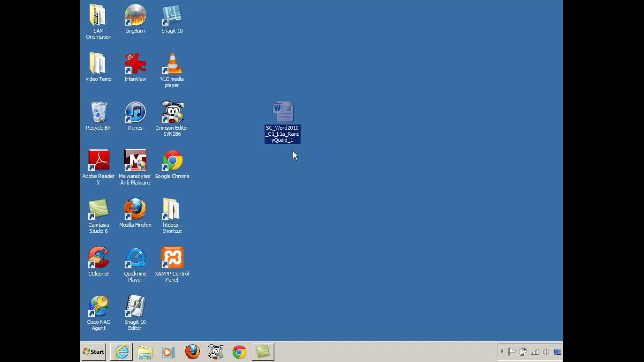Select the CCleaner desktop shortcut
The image size is (644, 362).
(x=98, y=261)
